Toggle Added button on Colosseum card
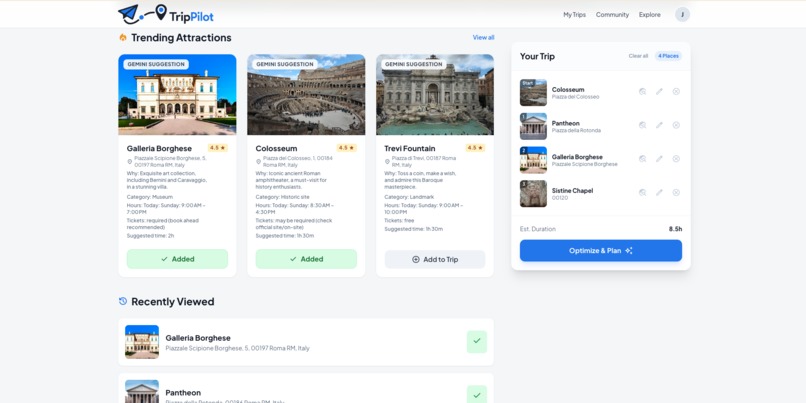The image size is (806, 403). pyautogui.click(x=306, y=259)
